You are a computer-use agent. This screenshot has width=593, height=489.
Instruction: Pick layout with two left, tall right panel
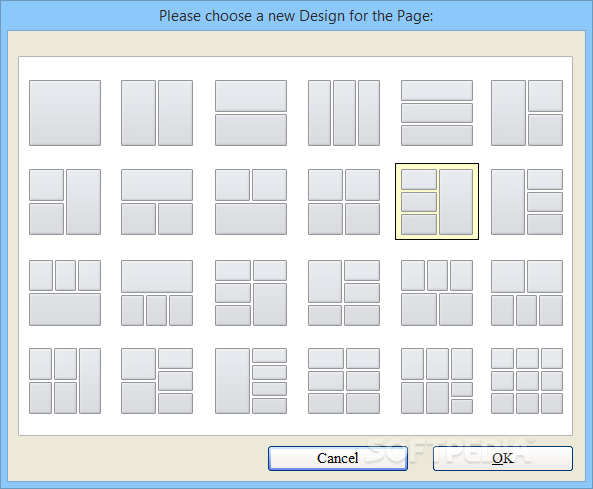[x=65, y=202]
